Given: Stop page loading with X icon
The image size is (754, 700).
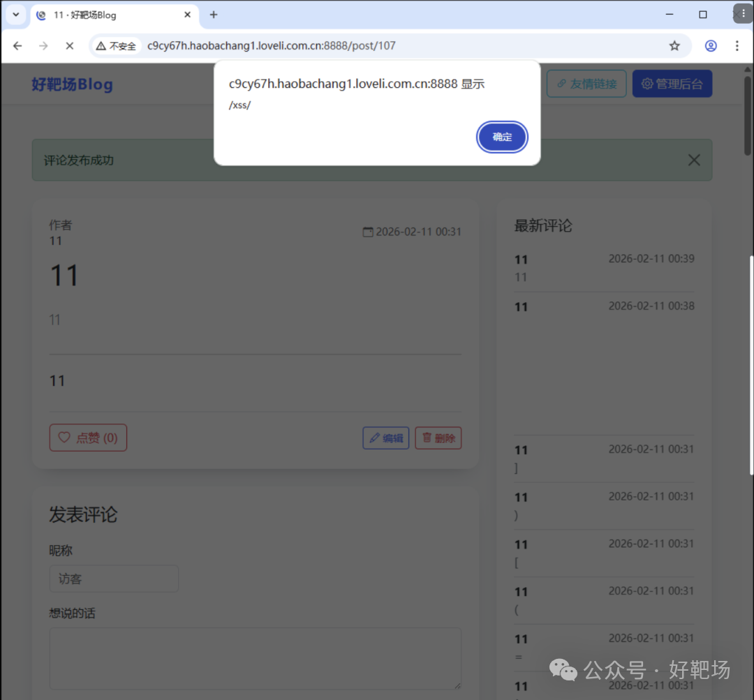Looking at the screenshot, I should [x=70, y=45].
